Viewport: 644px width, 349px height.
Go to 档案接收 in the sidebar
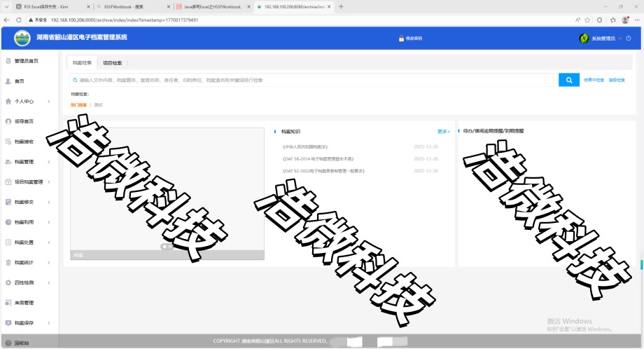[x=24, y=142]
